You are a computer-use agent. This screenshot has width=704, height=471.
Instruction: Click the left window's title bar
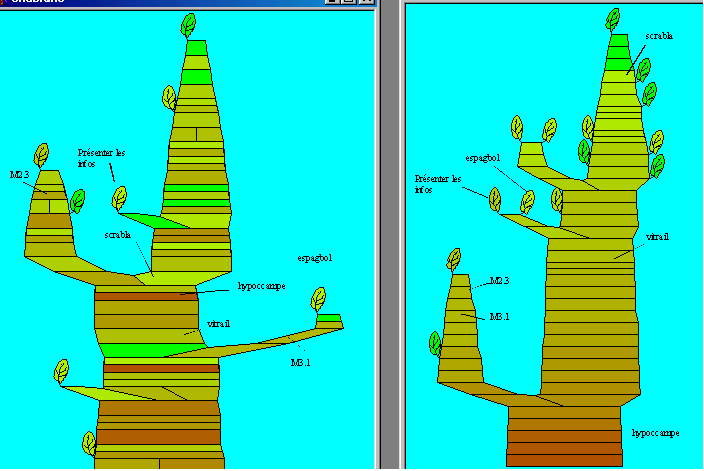[x=150, y=3]
